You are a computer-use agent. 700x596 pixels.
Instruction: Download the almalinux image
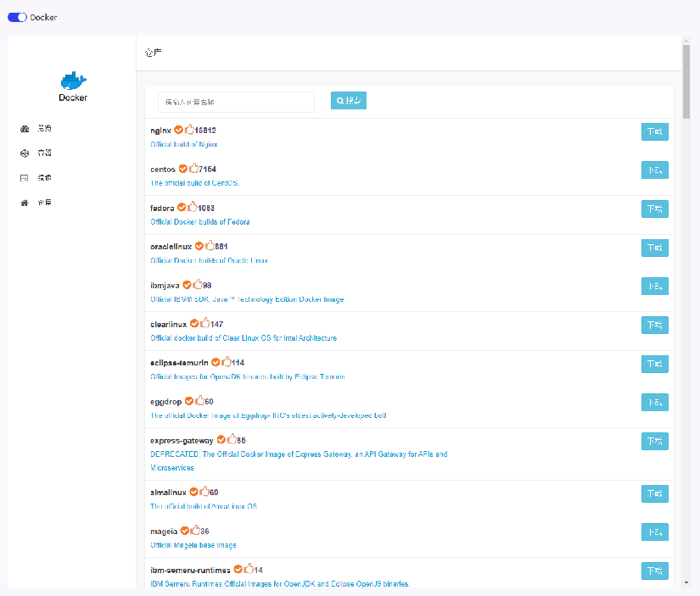[655, 494]
